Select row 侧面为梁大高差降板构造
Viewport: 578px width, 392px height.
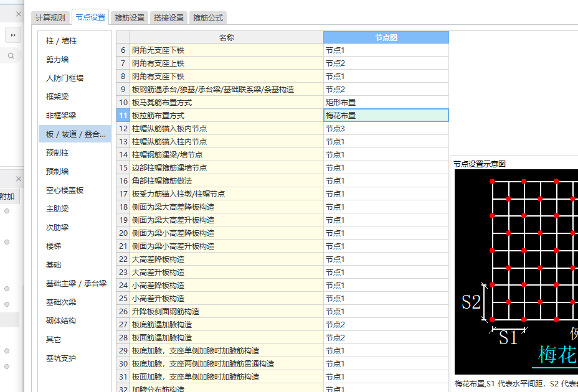point(226,207)
